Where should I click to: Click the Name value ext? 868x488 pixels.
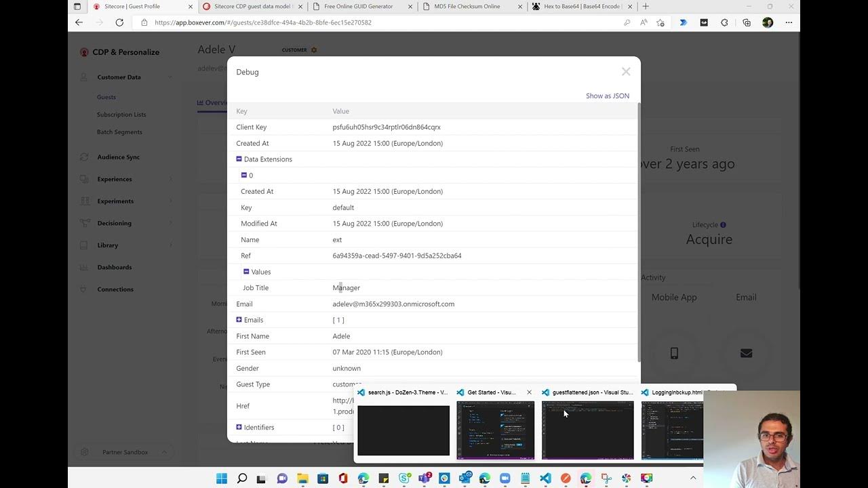[337, 239]
